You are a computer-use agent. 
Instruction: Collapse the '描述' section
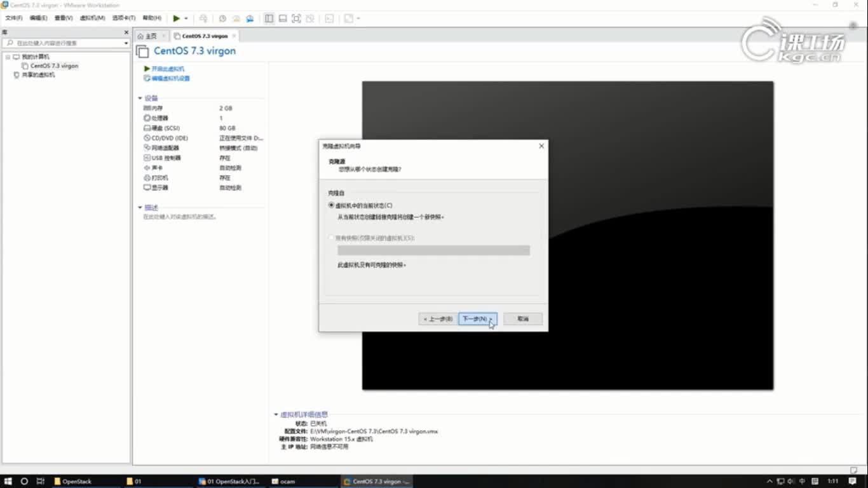140,207
